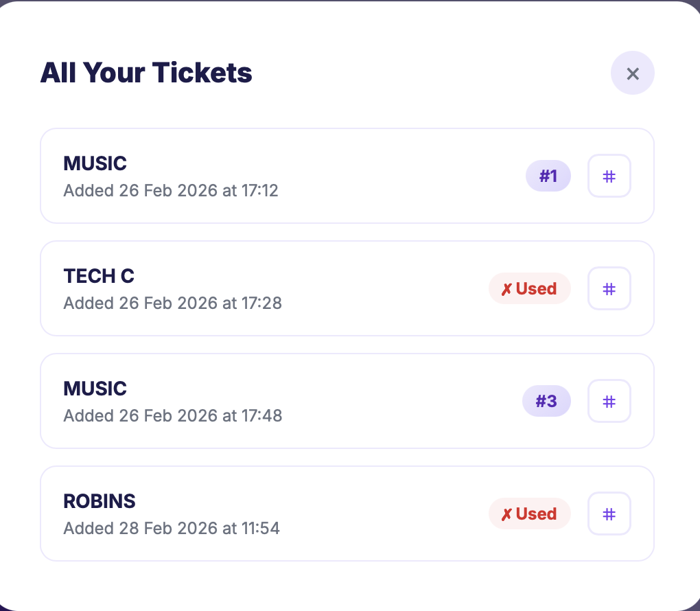Click the Used status badge on ROBINS
The image size is (700, 611).
pyautogui.click(x=529, y=514)
